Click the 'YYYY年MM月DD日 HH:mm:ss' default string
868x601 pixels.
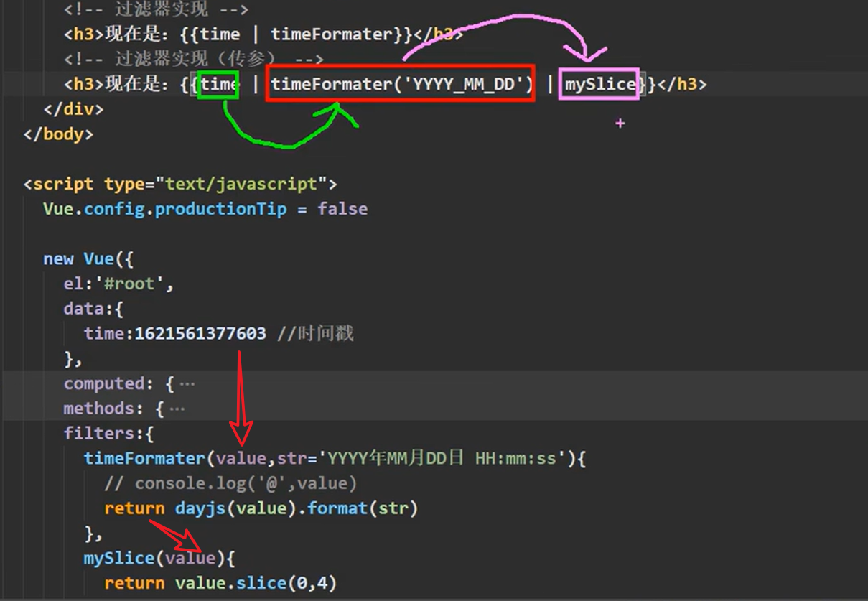click(442, 458)
